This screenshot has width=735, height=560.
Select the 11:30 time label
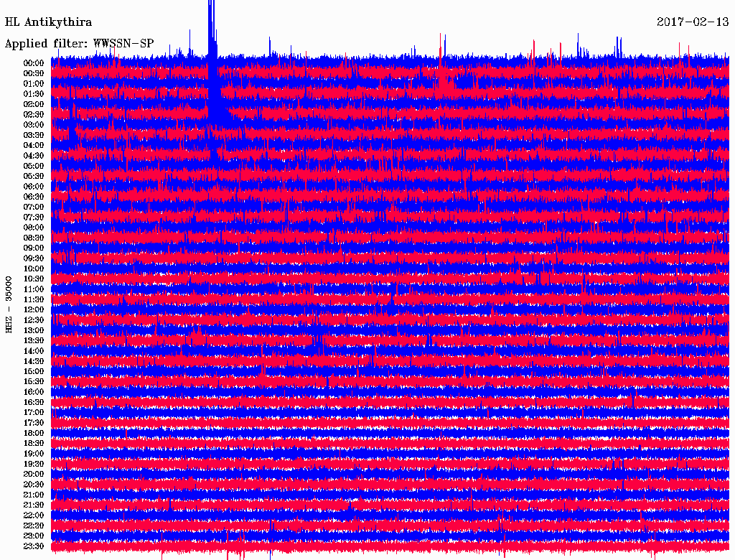coord(34,299)
